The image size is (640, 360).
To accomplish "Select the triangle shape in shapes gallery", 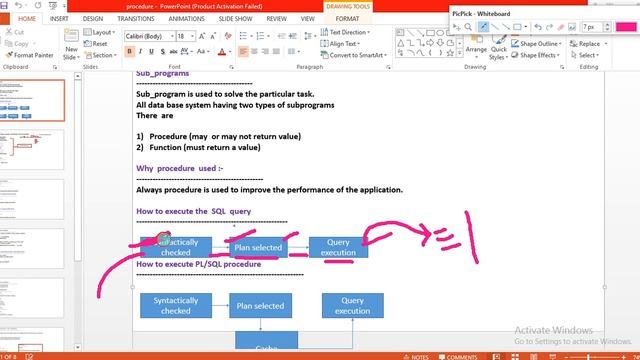I will coord(400,43).
